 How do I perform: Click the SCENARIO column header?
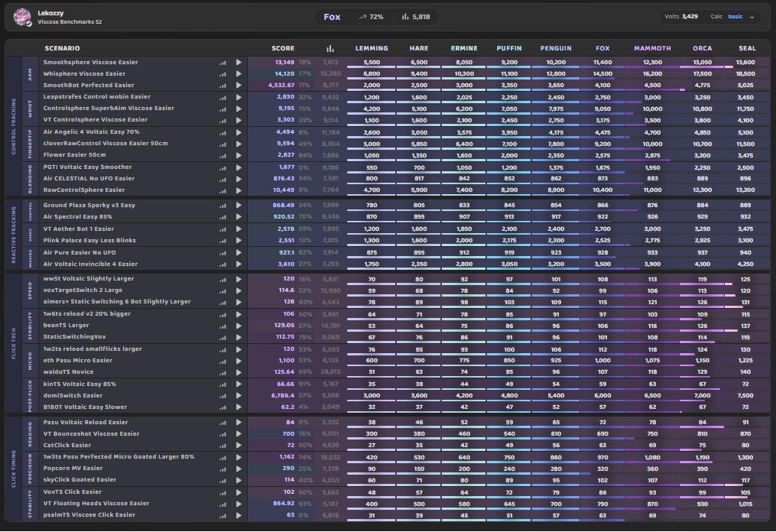[x=62, y=48]
